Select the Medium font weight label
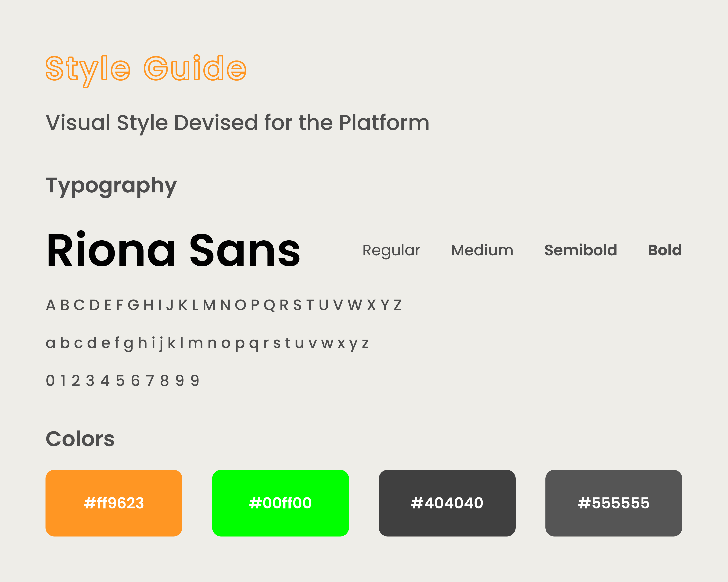 [482, 250]
